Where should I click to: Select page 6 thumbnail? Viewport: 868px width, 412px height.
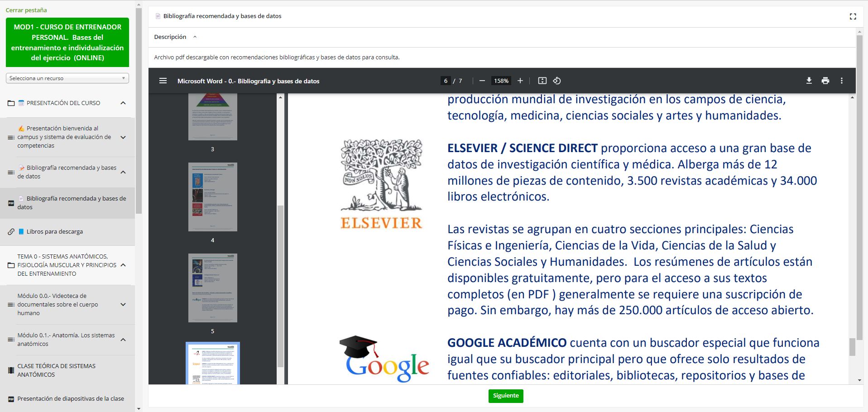click(213, 364)
